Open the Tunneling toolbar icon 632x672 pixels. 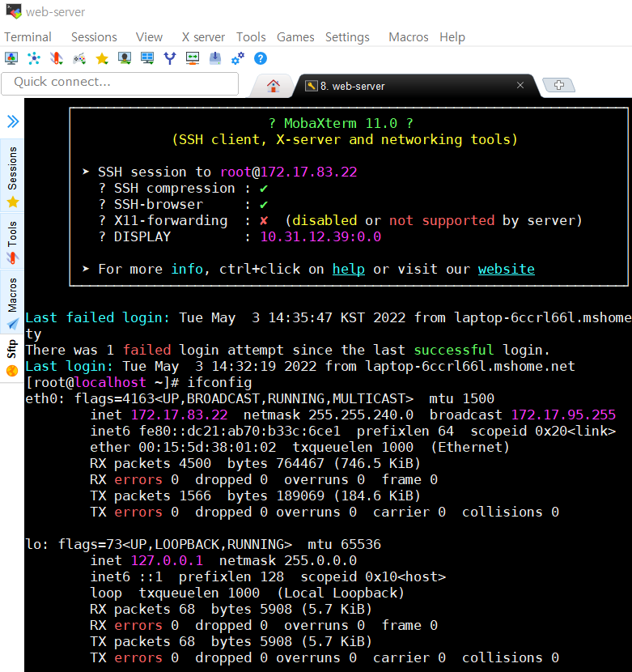coord(193,57)
